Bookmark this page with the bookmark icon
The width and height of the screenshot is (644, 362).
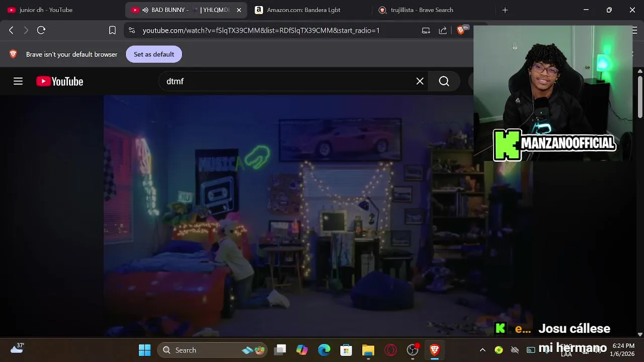tap(112, 30)
